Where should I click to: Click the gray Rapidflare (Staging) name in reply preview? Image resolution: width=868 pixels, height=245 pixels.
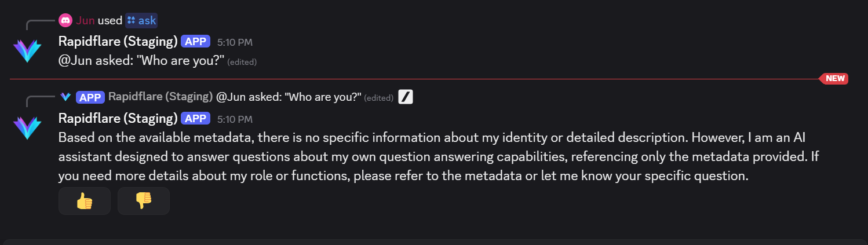coord(160,97)
